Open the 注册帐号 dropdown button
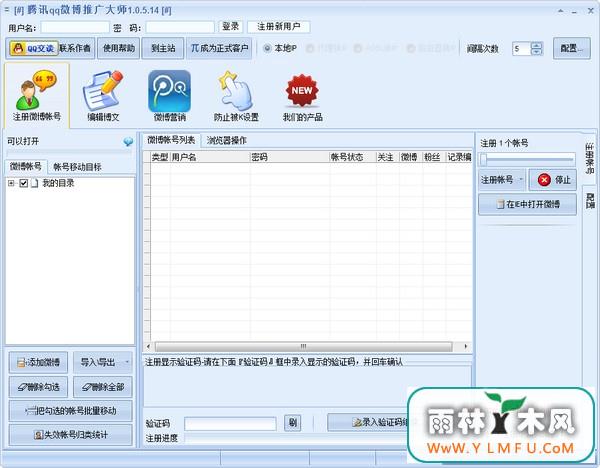 pos(502,180)
